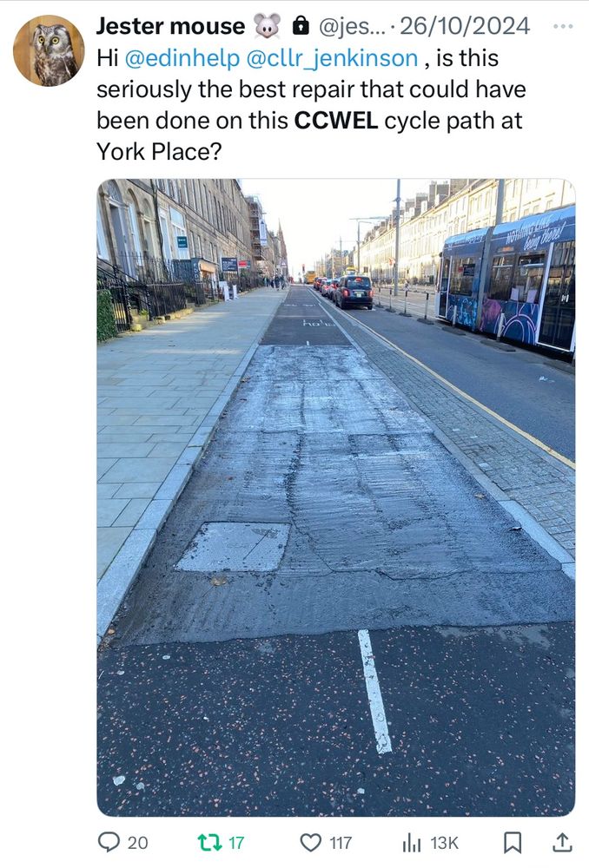Viewport: 589px width, 868px height.
Task: Like the tweet with heart icon
Action: [310, 843]
